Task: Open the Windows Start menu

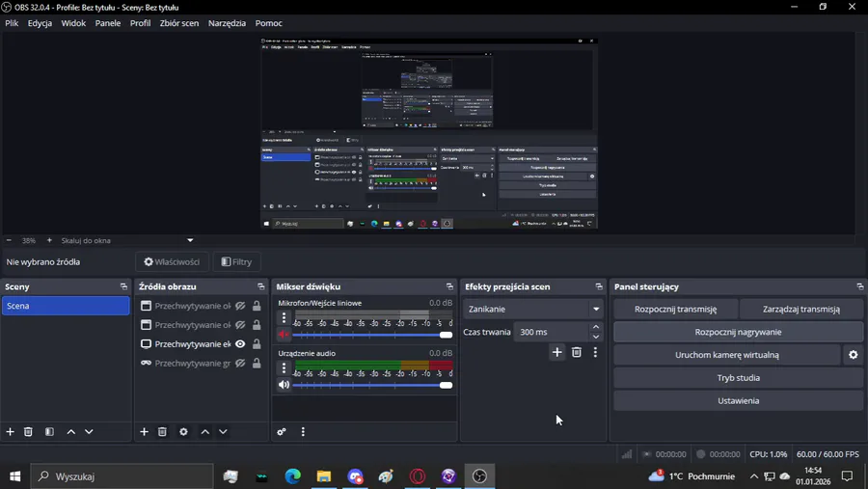Action: pos(14,476)
